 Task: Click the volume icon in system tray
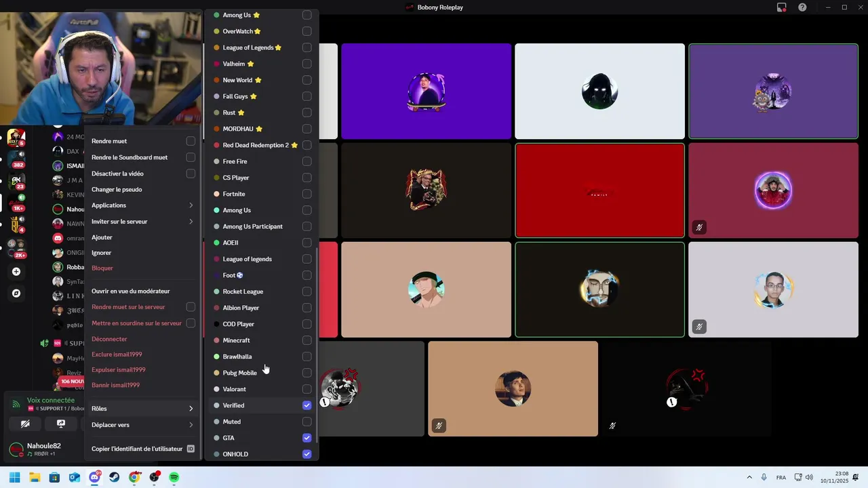pyautogui.click(x=809, y=478)
